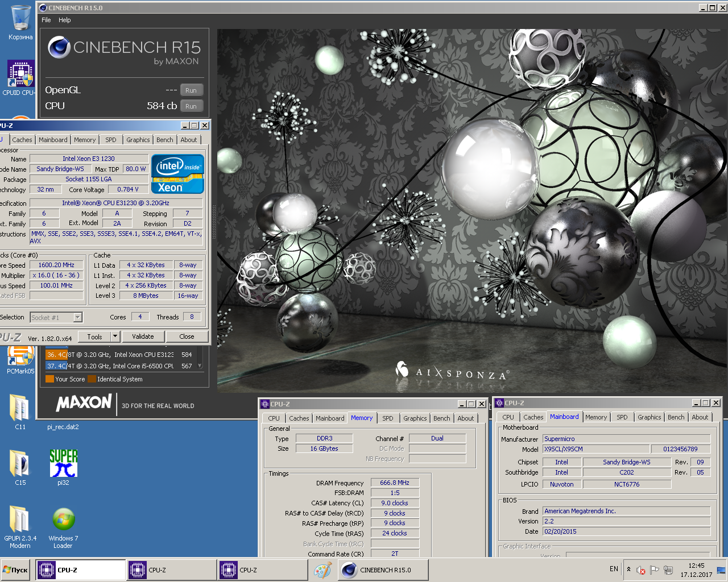Click the 584 cb CPU score
728x582 pixels.
coord(162,106)
